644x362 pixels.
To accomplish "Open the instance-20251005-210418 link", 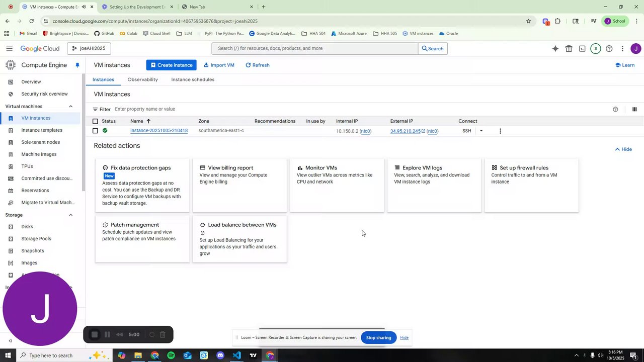I will point(159,131).
